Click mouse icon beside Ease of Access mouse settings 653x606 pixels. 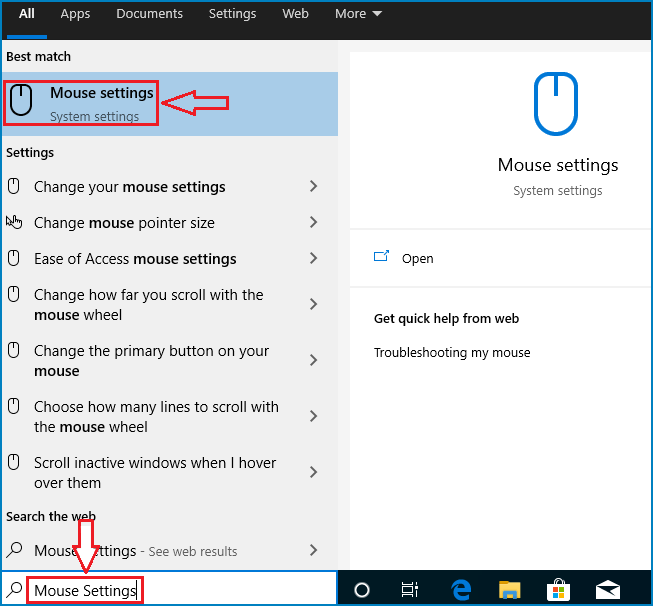tap(14, 258)
